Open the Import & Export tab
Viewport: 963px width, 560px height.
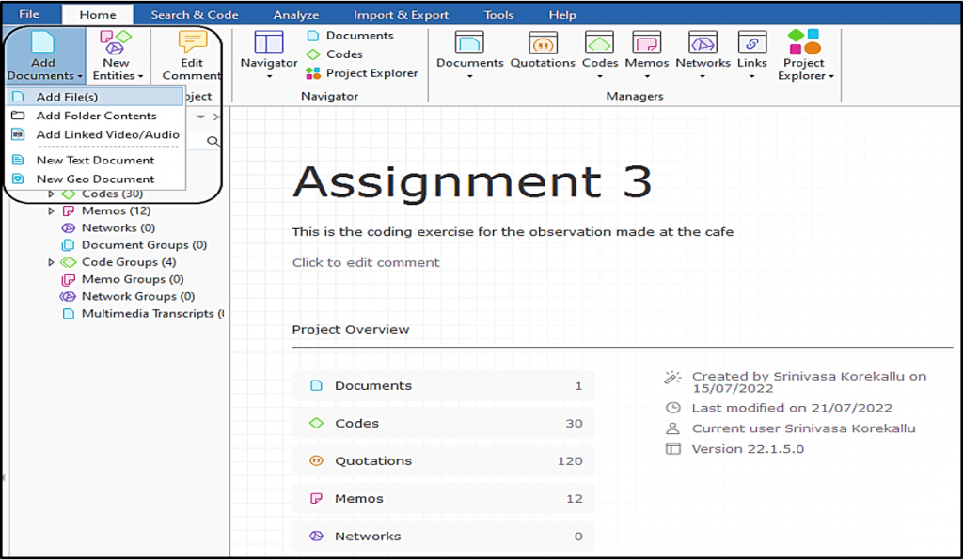click(x=400, y=14)
